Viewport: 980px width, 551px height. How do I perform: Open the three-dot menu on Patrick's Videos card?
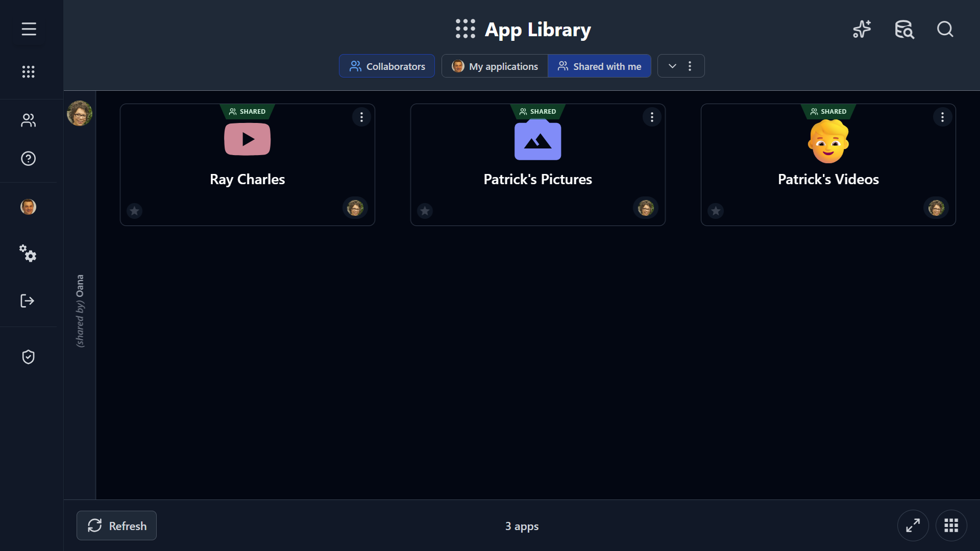click(942, 117)
